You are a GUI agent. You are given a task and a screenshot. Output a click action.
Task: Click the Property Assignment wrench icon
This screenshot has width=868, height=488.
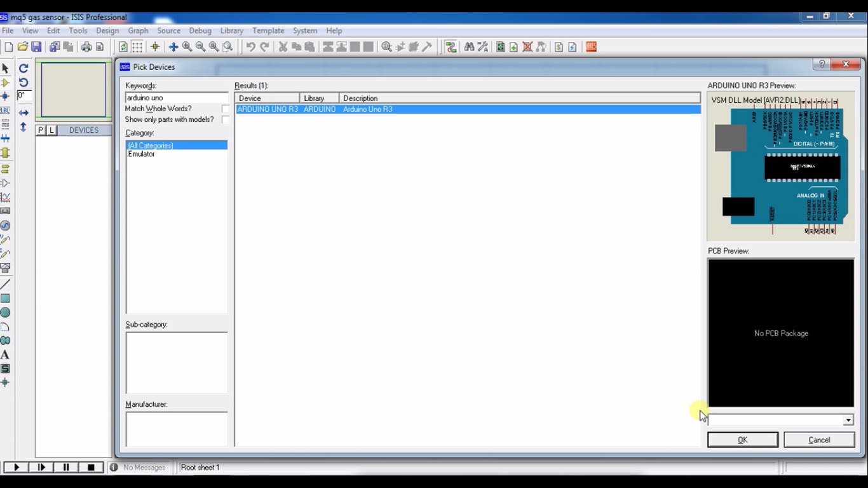483,47
